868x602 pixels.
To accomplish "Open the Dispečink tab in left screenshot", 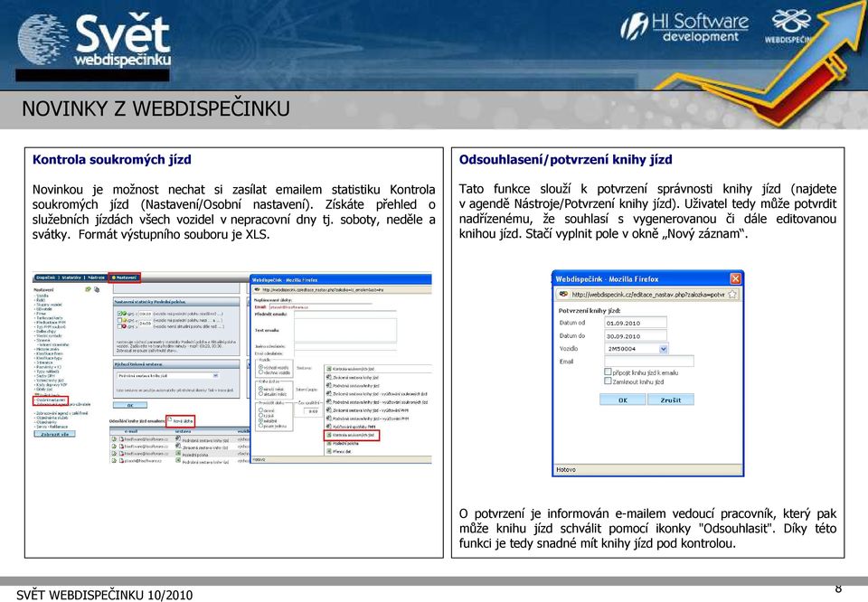I will tap(46, 277).
